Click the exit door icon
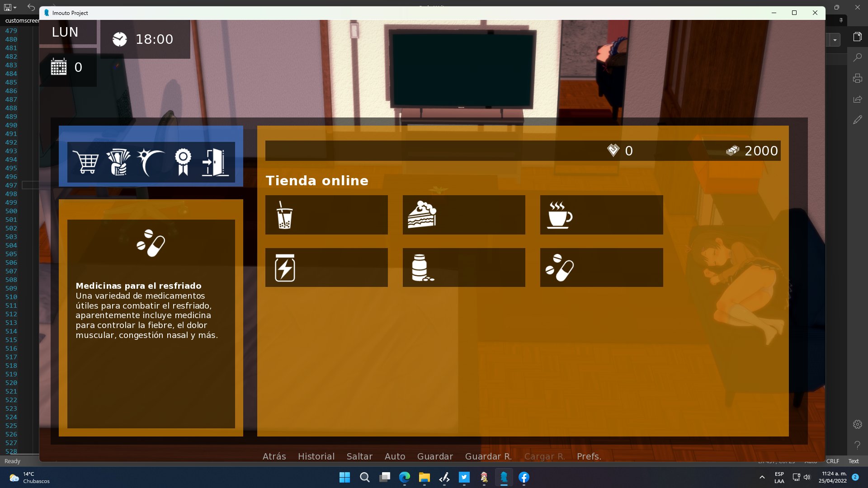The width and height of the screenshot is (868, 488). click(215, 162)
